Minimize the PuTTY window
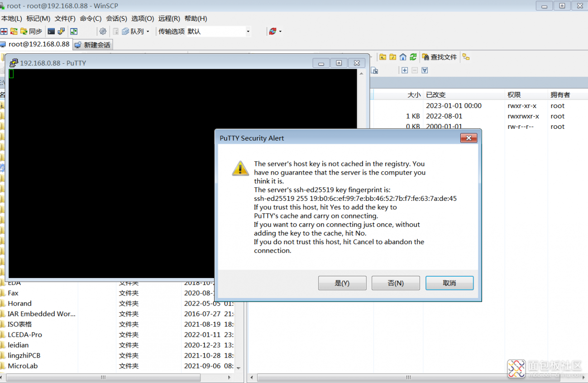588x383 pixels. 321,63
